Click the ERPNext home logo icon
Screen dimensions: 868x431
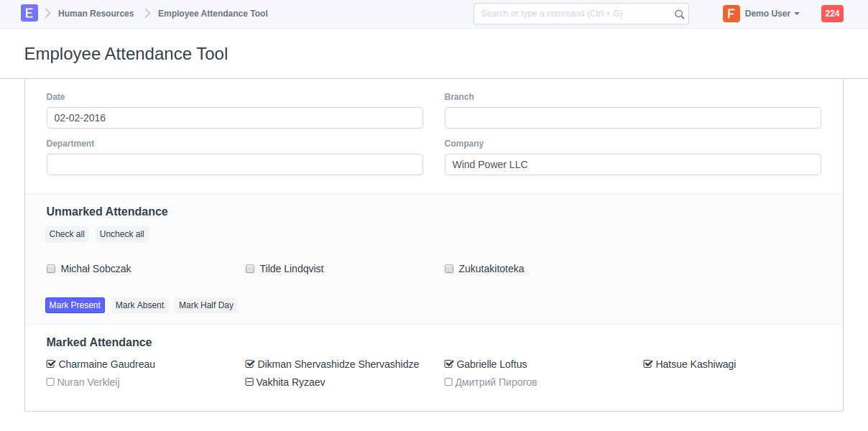tap(29, 13)
